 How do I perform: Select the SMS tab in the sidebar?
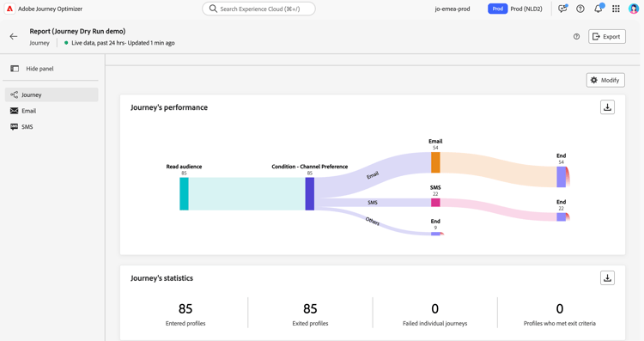tap(52, 126)
